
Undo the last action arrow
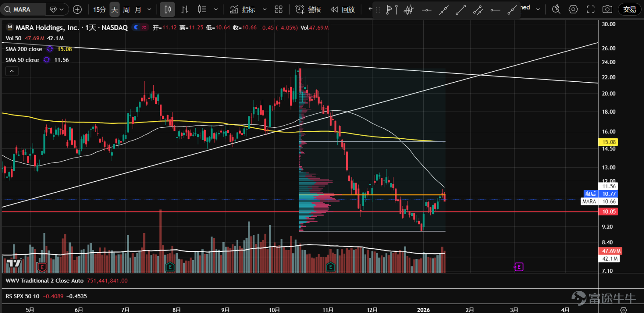pos(369,9)
